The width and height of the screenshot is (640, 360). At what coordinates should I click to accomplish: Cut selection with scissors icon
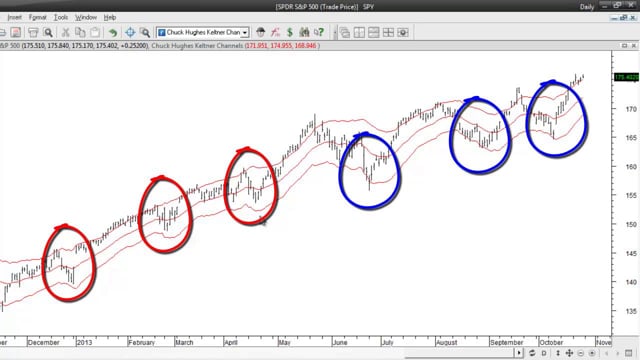pyautogui.click(x=65, y=32)
